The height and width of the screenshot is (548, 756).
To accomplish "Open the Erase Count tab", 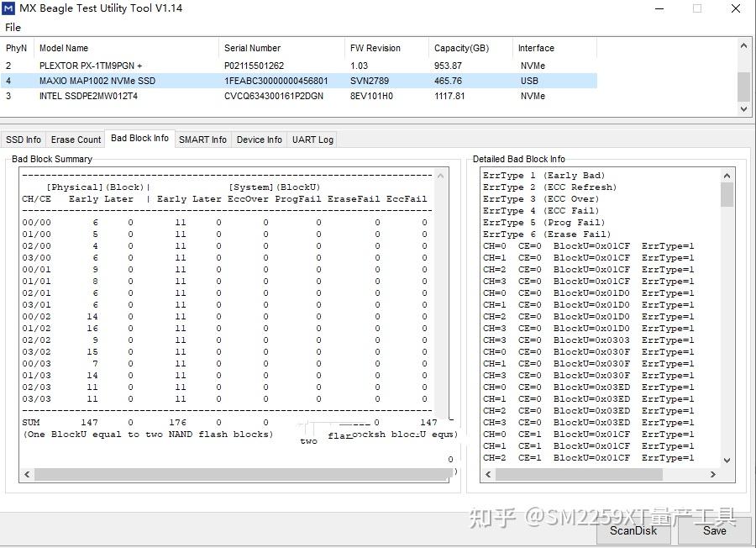I will click(75, 140).
